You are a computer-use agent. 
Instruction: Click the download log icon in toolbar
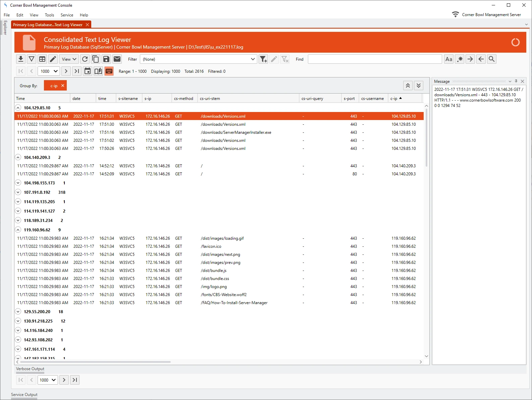click(x=21, y=59)
